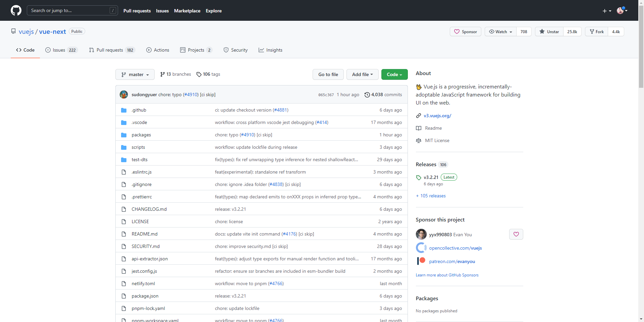Click the link icon beside v3.vuejs.org
The width and height of the screenshot is (644, 322).
point(419,116)
